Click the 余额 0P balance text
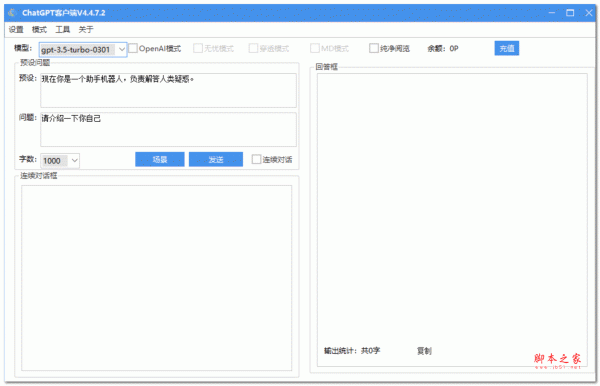 (443, 49)
